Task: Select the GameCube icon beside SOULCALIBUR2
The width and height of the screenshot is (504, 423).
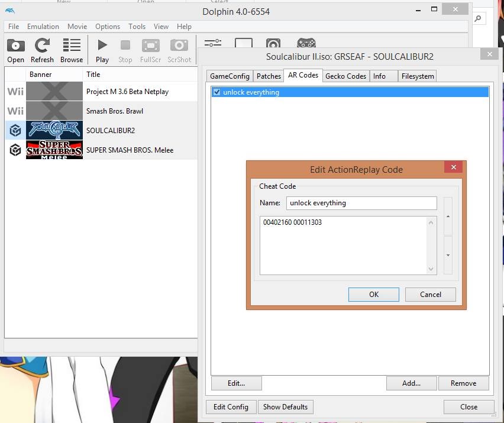Action: point(15,130)
